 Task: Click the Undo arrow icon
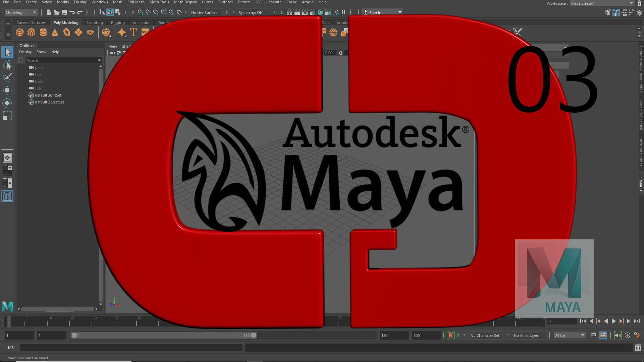click(x=72, y=12)
